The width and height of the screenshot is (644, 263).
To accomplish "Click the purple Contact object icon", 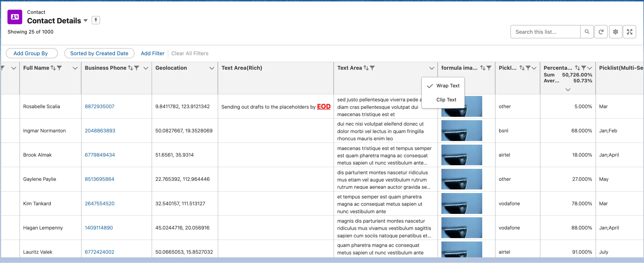I will point(15,17).
